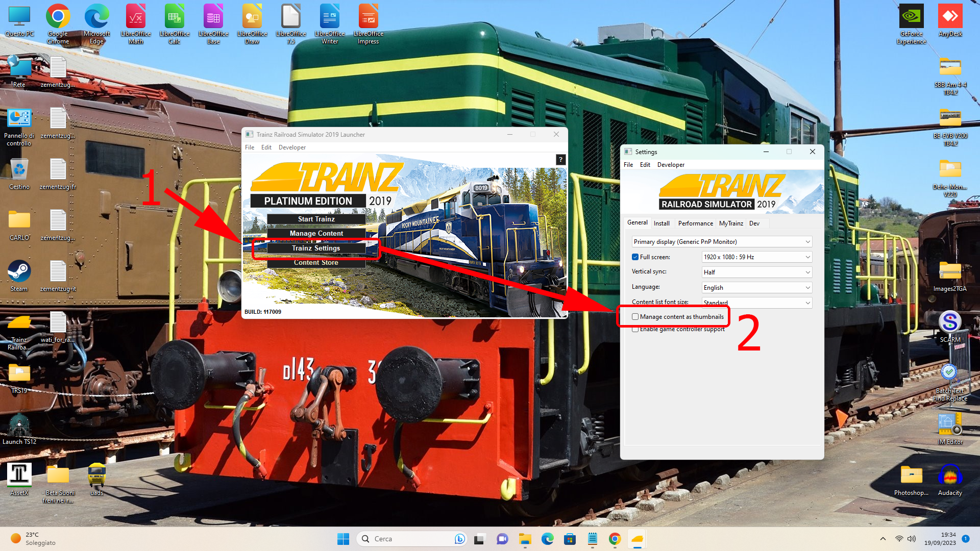Image resolution: width=980 pixels, height=551 pixels.
Task: Open the Steam desktop icon
Action: tap(19, 276)
